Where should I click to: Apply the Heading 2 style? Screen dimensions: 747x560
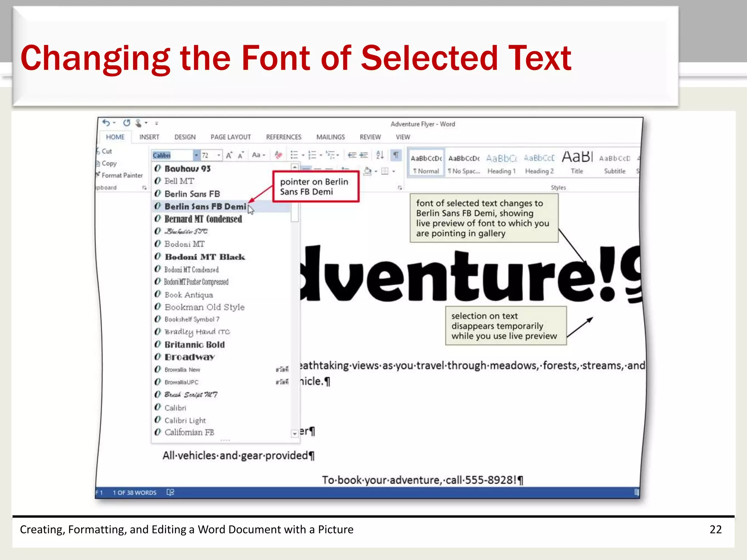coord(539,163)
